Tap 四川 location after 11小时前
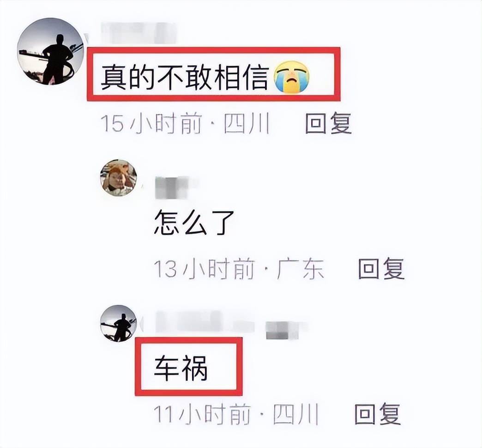This screenshot has width=482, height=448. pyautogui.click(x=296, y=414)
